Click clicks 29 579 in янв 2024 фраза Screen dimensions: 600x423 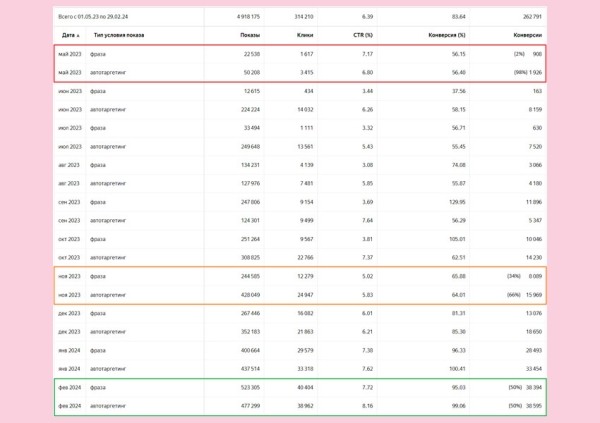pyautogui.click(x=305, y=351)
